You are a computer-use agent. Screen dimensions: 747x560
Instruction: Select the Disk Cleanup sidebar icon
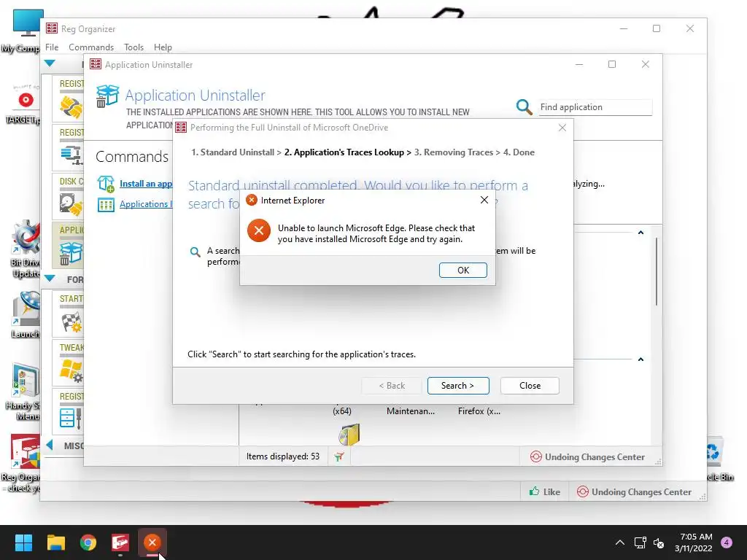coord(71,204)
